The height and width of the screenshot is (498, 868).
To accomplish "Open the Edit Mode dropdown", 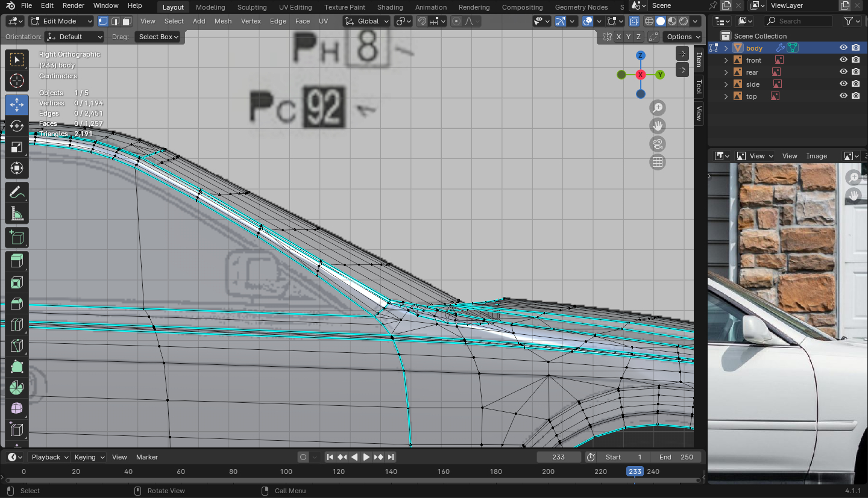I will (61, 21).
